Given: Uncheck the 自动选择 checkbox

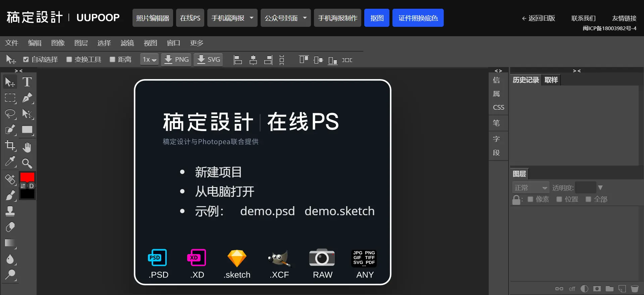Looking at the screenshot, I should pos(26,59).
